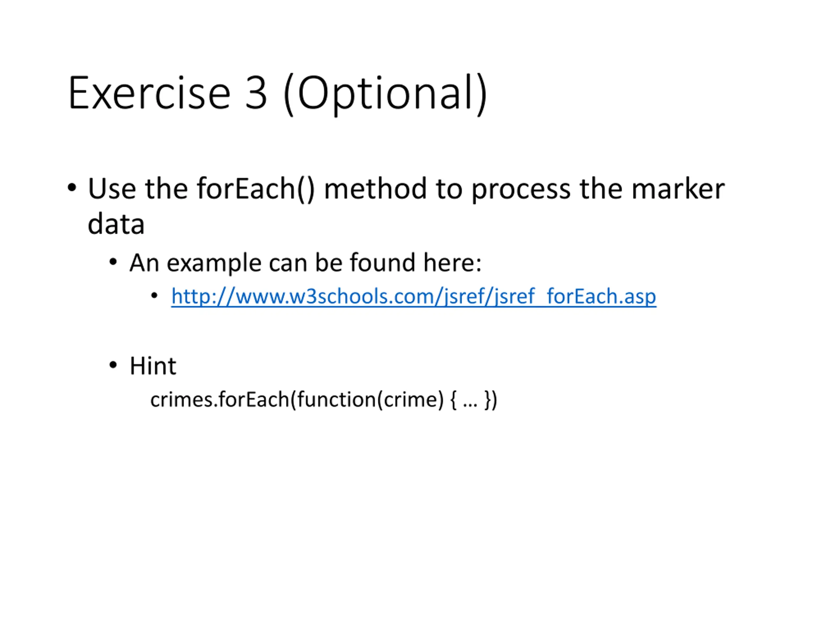This screenshot has height=630, width=840.
Task: Click the bullet marker before "An example"
Action: [x=113, y=262]
